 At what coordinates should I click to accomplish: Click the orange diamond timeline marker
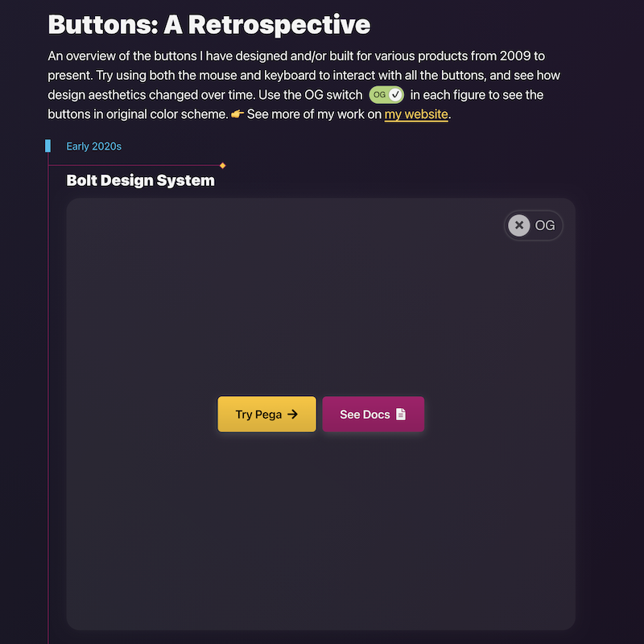pos(223,166)
